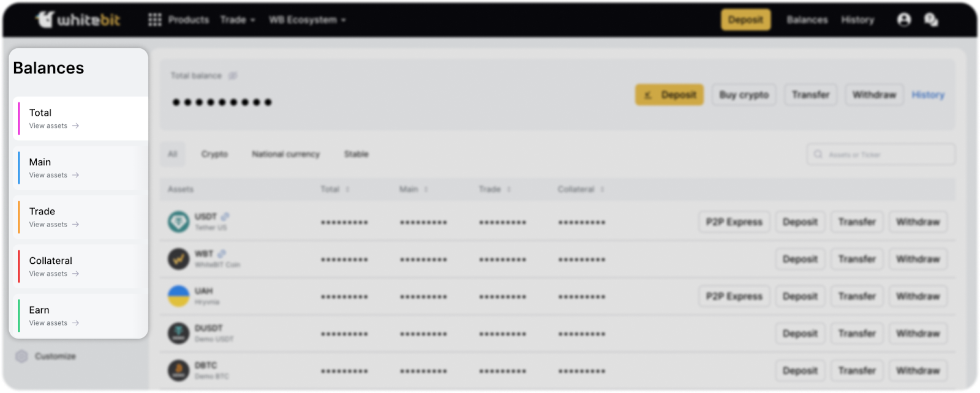This screenshot has height=393, width=980.
Task: Open the Products grid icon
Action: [155, 20]
